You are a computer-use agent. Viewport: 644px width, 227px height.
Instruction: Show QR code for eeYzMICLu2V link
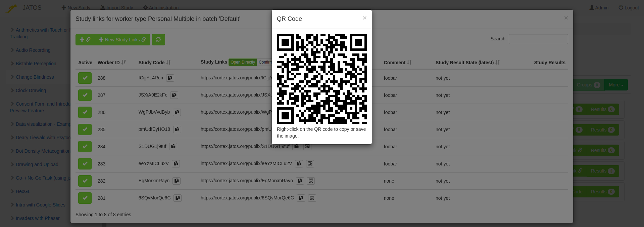coord(310,164)
